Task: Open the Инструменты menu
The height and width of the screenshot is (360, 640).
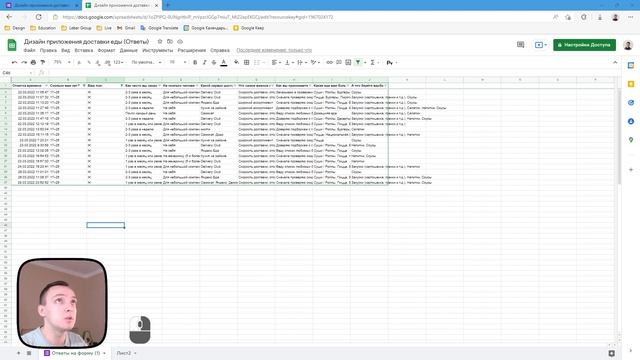Action: click(158, 50)
